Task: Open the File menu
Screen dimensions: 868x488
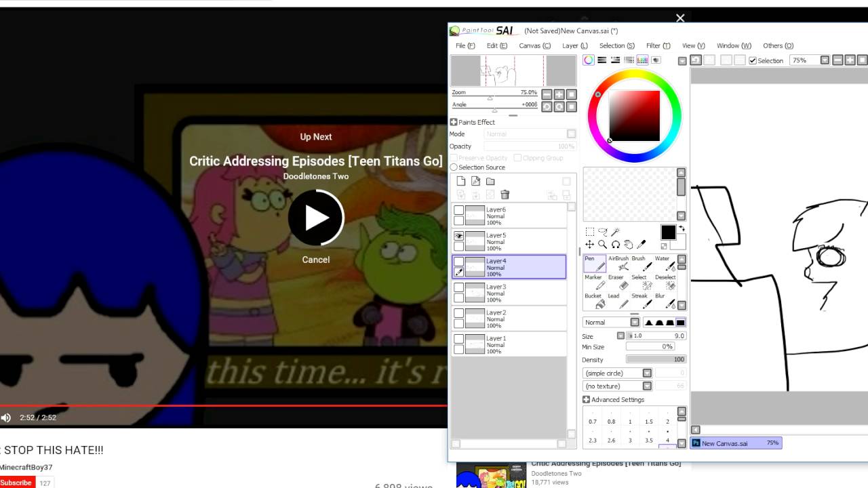Action: pos(465,45)
